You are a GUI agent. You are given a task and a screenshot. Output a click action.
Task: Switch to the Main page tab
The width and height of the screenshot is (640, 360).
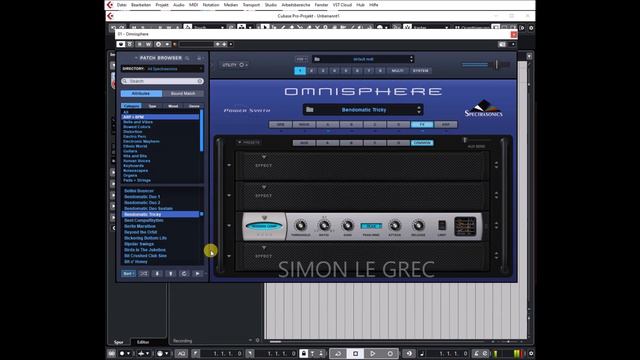[x=304, y=124]
